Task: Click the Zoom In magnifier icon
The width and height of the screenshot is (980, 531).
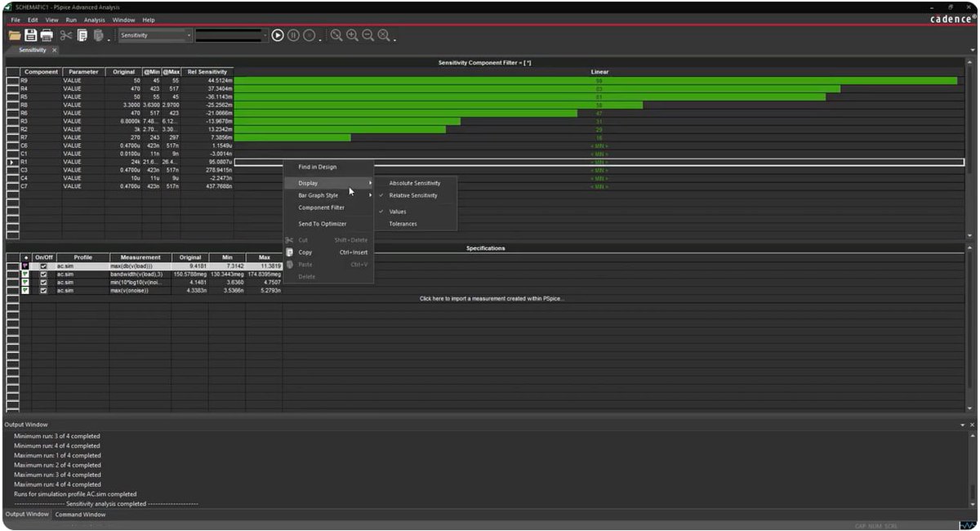Action: (352, 35)
